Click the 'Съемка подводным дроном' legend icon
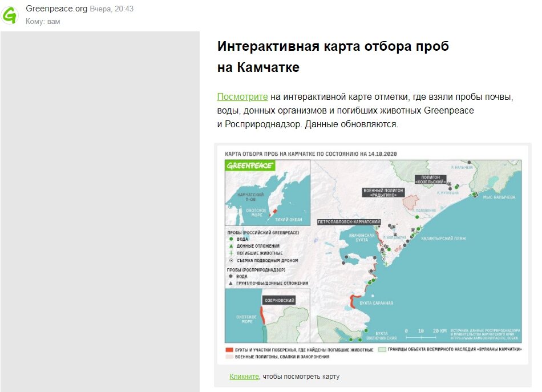This screenshot has width=542, height=392. (231, 260)
